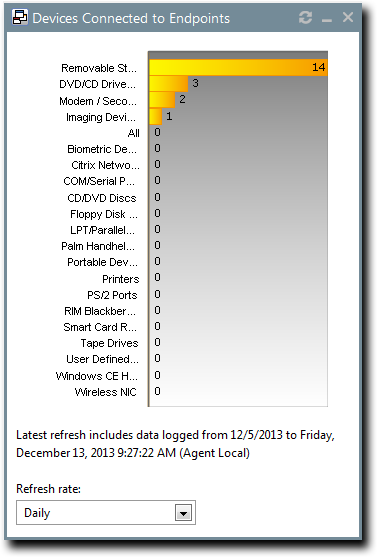Screen dimensions: 377x557
Task: Click the Wireless NIC label
Action: pyautogui.click(x=106, y=392)
